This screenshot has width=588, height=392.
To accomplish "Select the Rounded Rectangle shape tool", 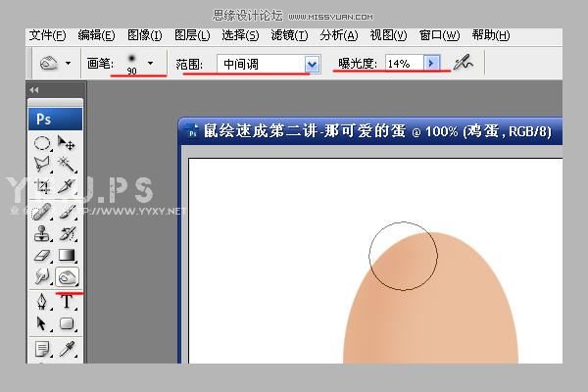I will (x=67, y=323).
